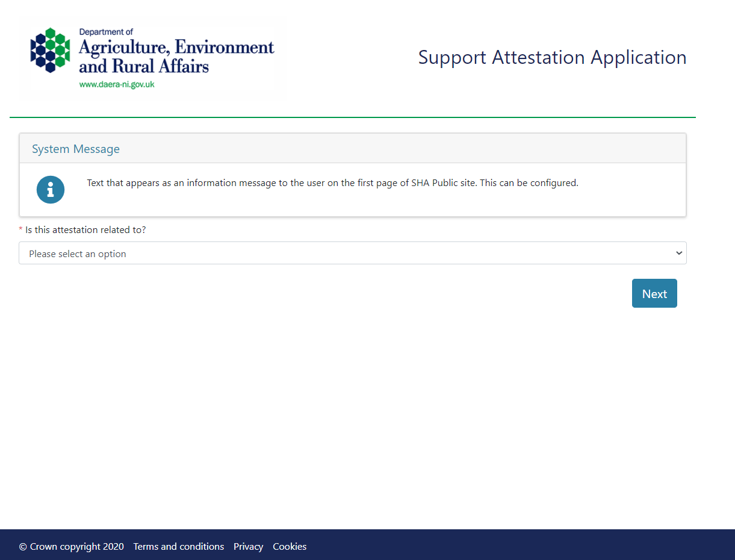Open the Privacy footer link
Image resolution: width=735 pixels, height=560 pixels.
click(x=249, y=547)
